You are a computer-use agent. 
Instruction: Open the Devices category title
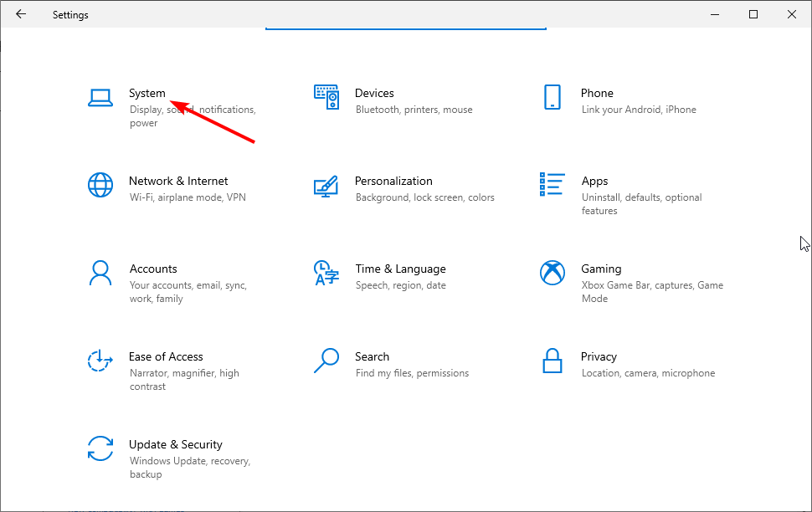[374, 93]
